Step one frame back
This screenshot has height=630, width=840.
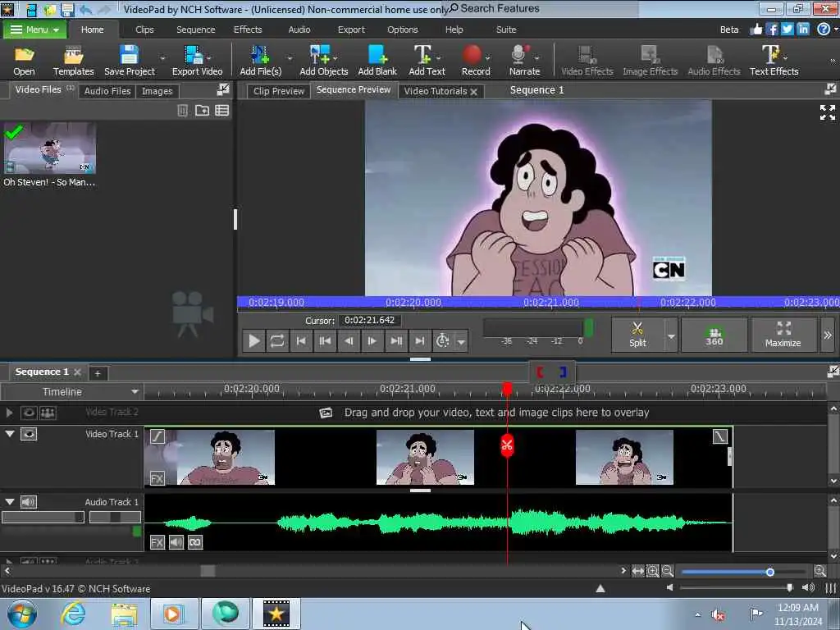pyautogui.click(x=348, y=340)
